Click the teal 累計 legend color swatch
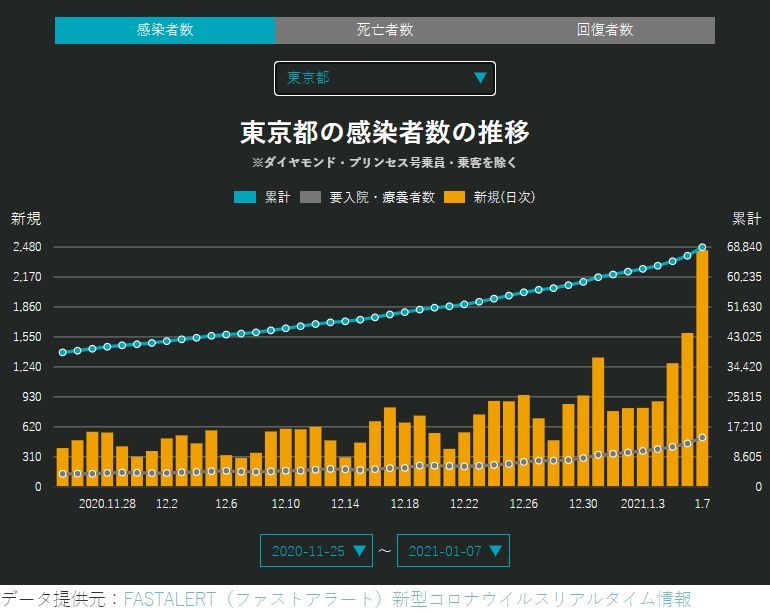 click(245, 197)
